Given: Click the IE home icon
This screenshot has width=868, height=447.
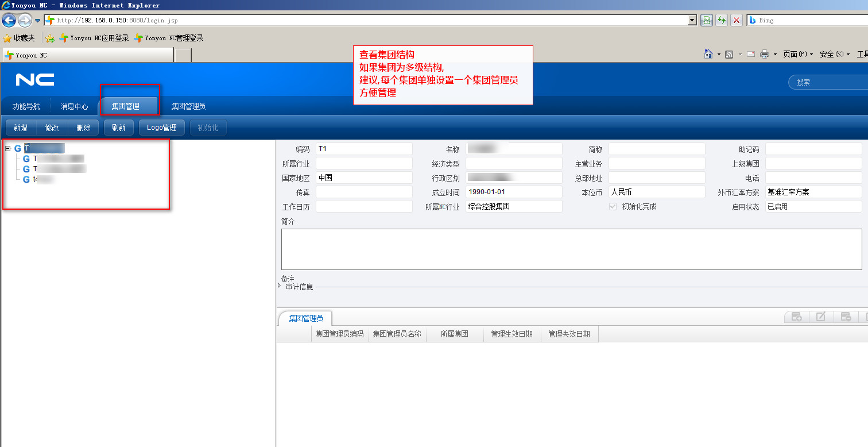Looking at the screenshot, I should point(708,54).
